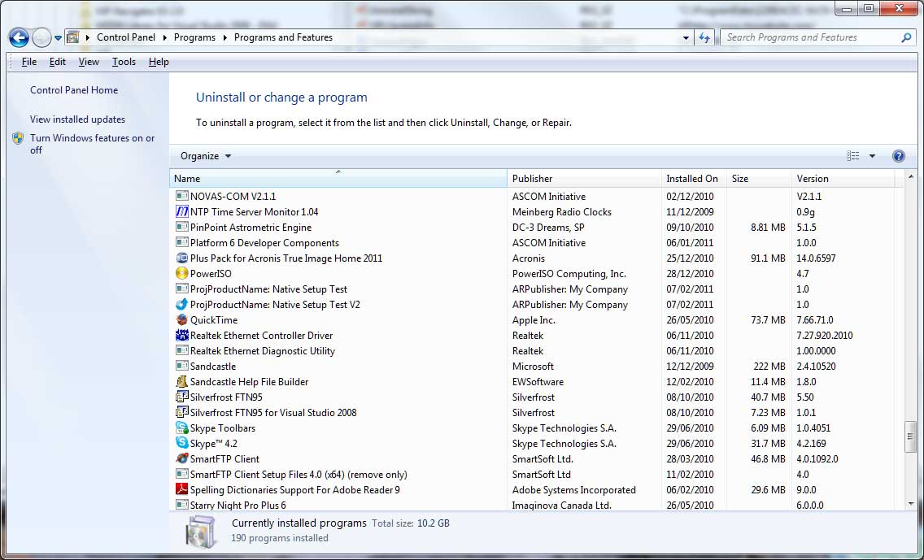The width and height of the screenshot is (924, 560).
Task: Click the Control Panel icon in address bar
Action: click(72, 37)
